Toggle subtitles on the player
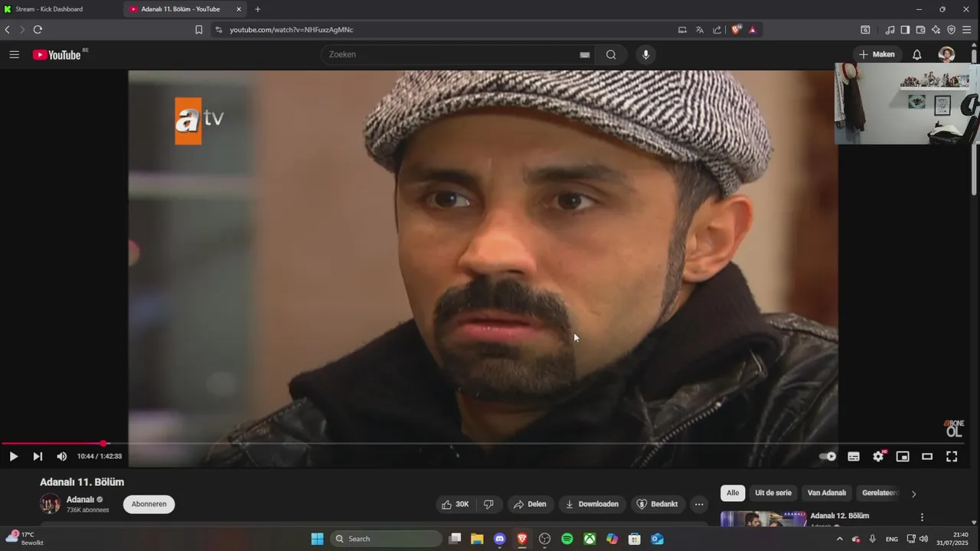Image resolution: width=980 pixels, height=551 pixels. [854, 457]
